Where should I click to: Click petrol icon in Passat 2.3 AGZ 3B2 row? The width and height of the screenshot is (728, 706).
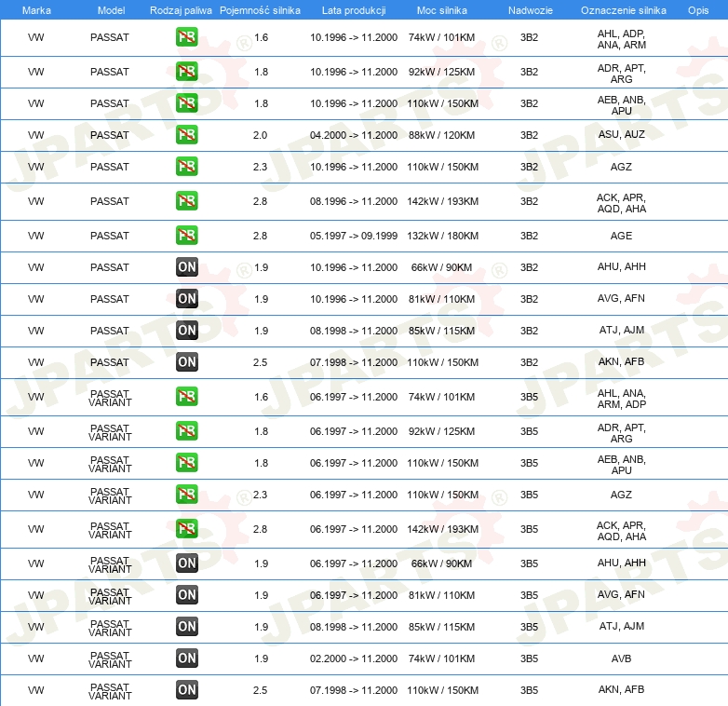tap(186, 167)
